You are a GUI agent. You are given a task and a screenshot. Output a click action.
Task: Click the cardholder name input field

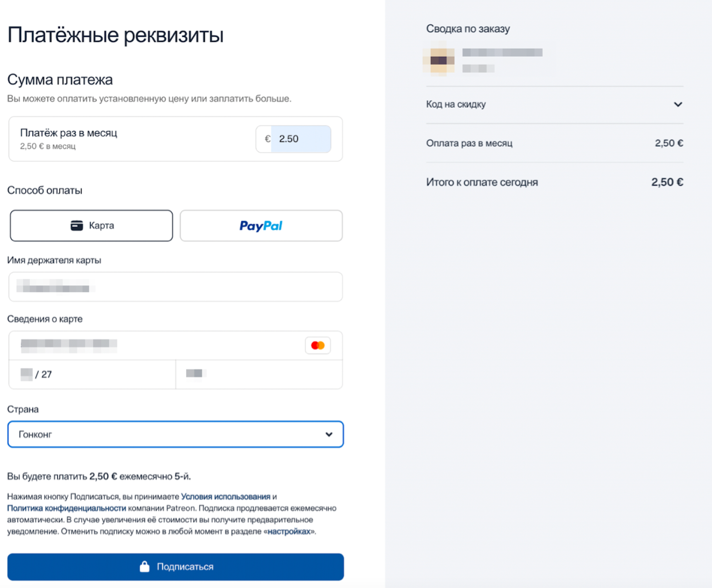click(x=175, y=287)
